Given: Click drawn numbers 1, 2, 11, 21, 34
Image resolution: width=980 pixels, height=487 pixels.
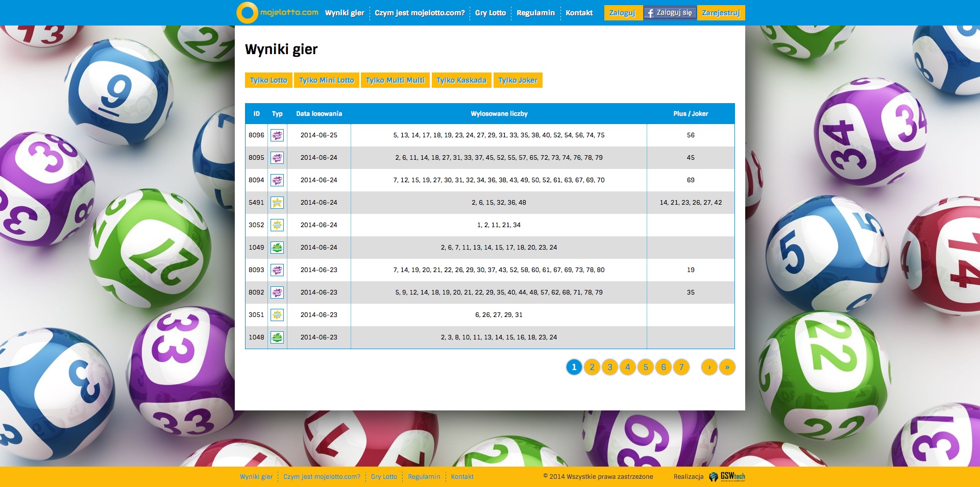Looking at the screenshot, I should click(x=499, y=225).
